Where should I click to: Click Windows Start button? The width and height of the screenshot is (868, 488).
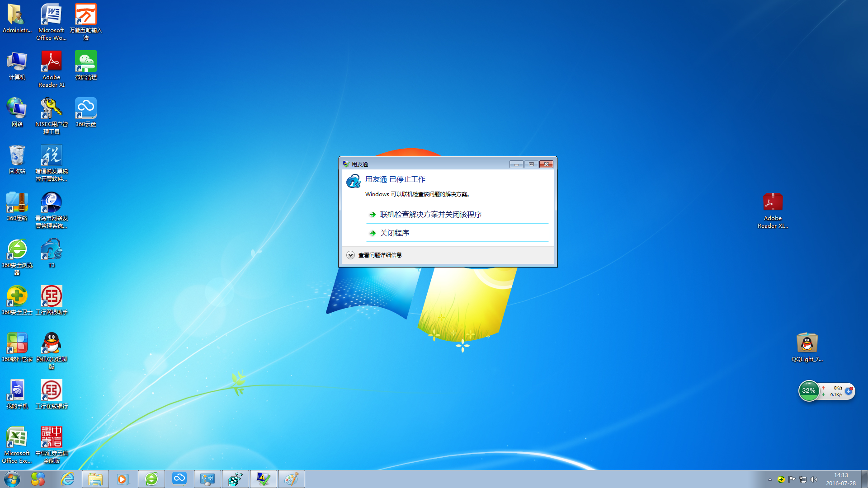pyautogui.click(x=11, y=479)
